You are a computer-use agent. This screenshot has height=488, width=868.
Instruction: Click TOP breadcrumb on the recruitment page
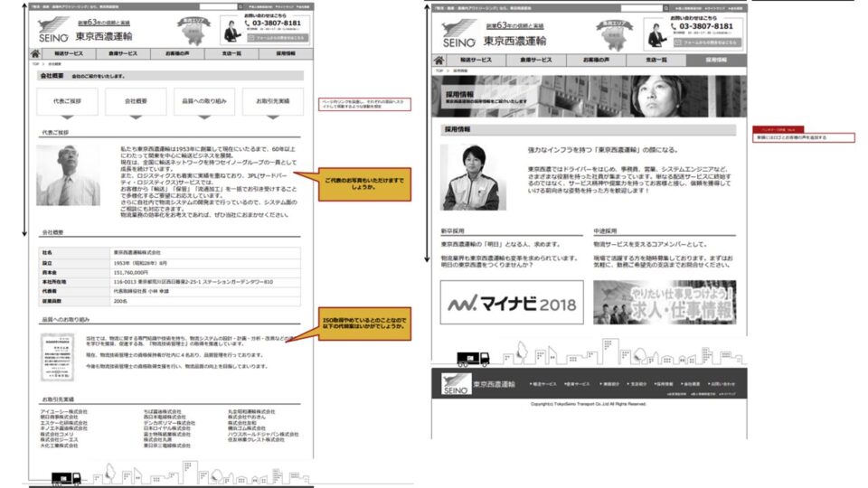click(x=439, y=70)
